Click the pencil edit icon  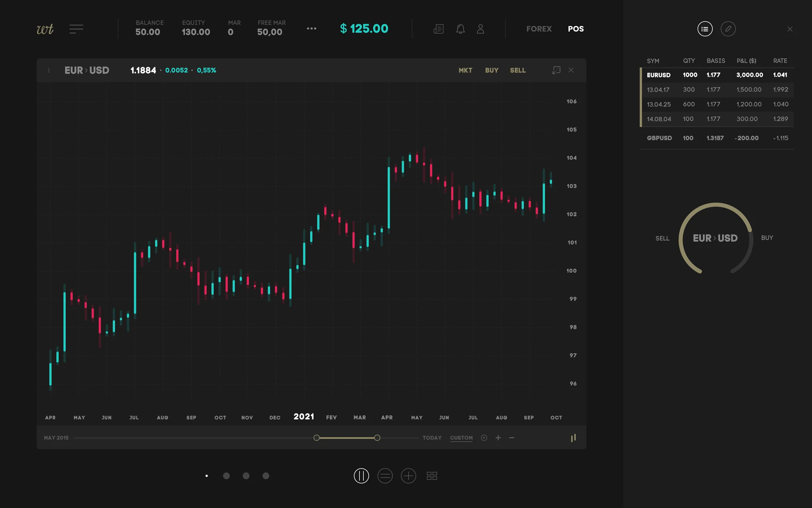click(728, 29)
